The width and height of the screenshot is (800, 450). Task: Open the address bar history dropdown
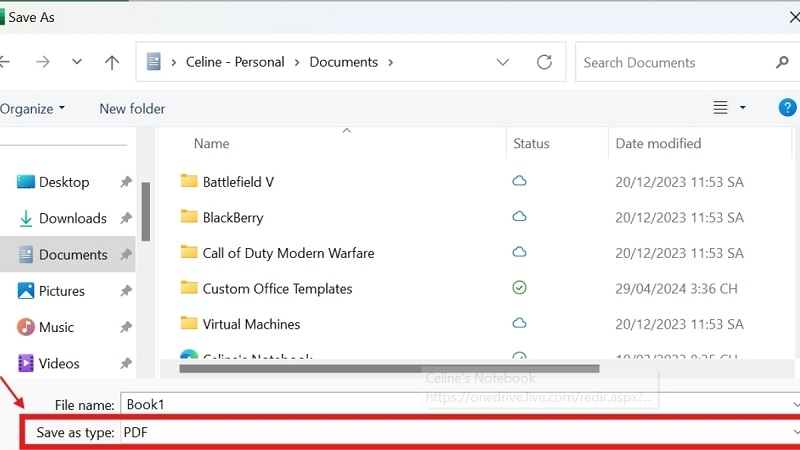tap(503, 62)
